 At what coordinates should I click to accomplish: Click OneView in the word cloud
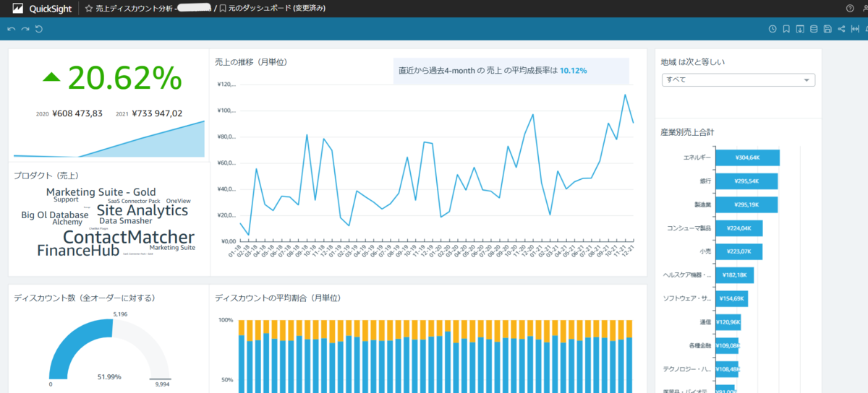coord(178,201)
